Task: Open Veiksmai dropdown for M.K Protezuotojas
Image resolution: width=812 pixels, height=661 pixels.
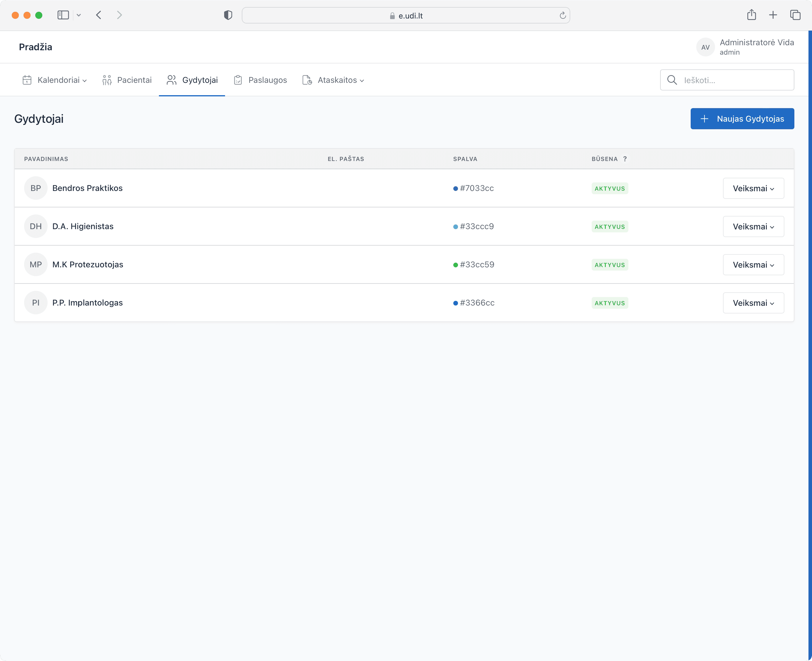Action: 753,265
